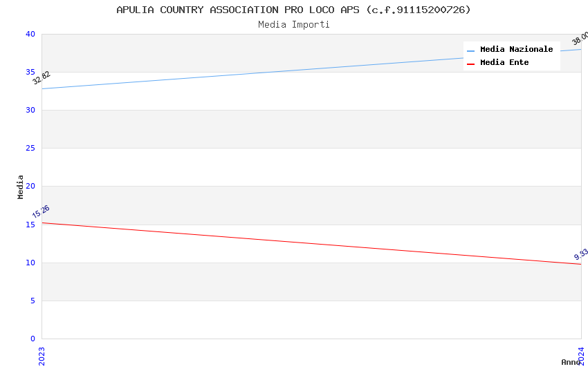Click the y-axis tick label 0
This screenshot has width=588, height=380.
[33, 339]
